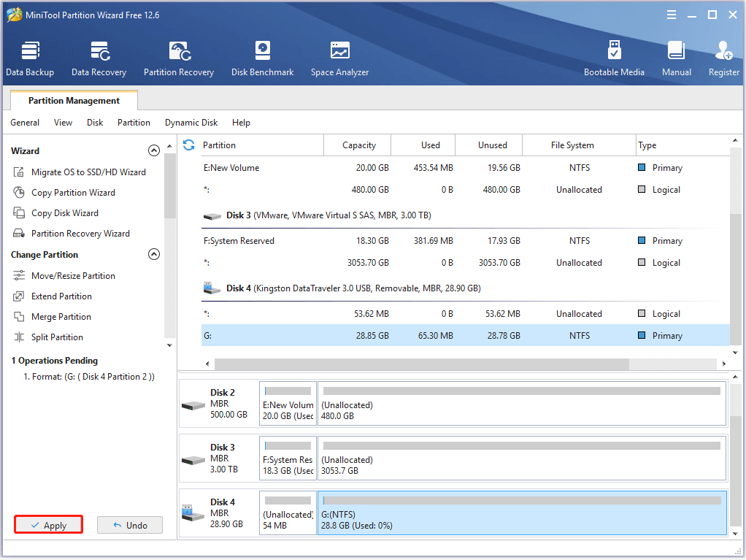Choose Extend Partition

[53, 296]
